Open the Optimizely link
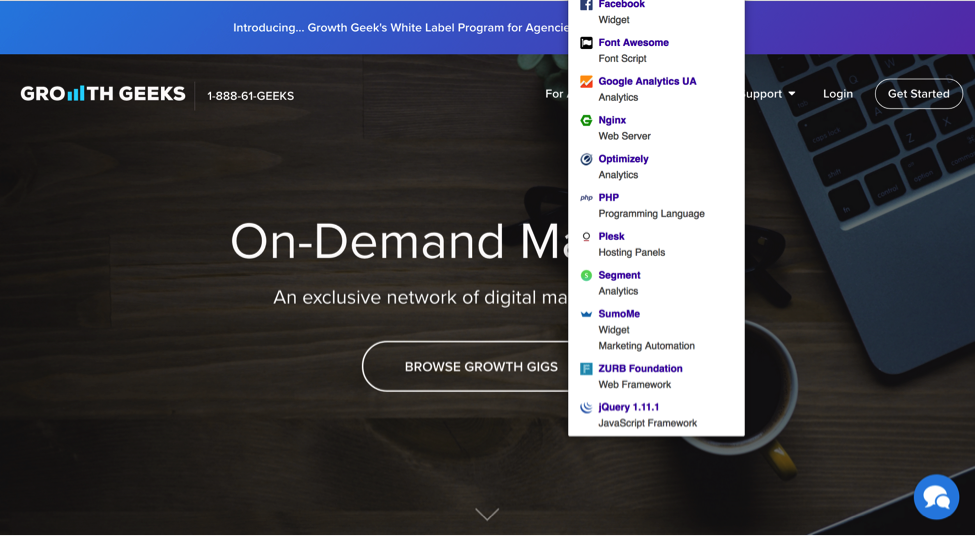The width and height of the screenshot is (975, 536). point(623,159)
